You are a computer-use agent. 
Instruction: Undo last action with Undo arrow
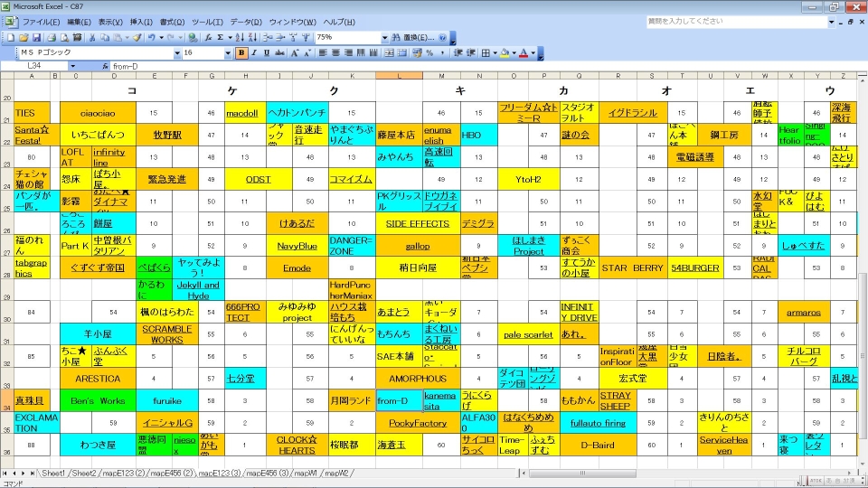(x=151, y=38)
